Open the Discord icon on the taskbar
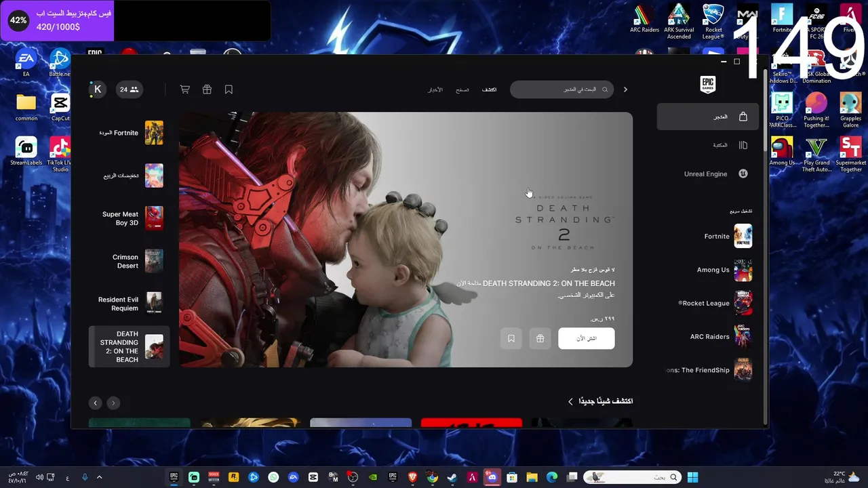 [492, 477]
